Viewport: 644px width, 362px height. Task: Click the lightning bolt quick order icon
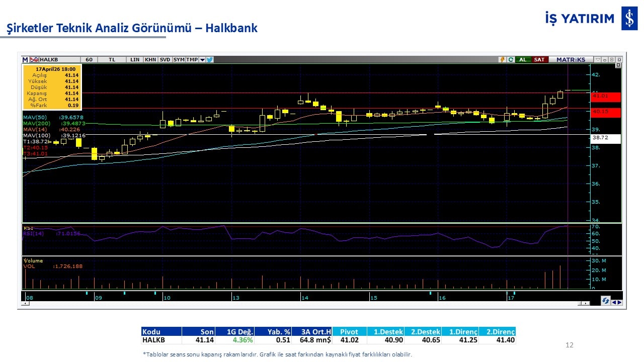[x=502, y=59]
